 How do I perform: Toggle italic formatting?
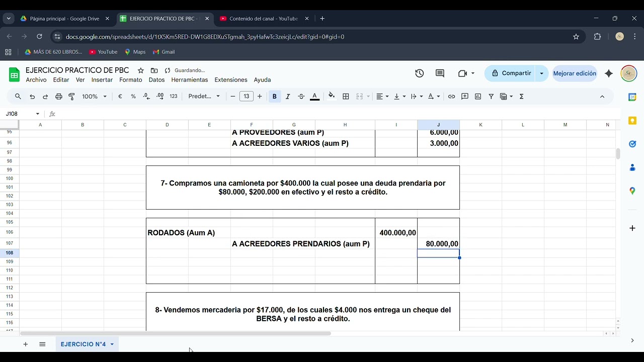pos(288,97)
